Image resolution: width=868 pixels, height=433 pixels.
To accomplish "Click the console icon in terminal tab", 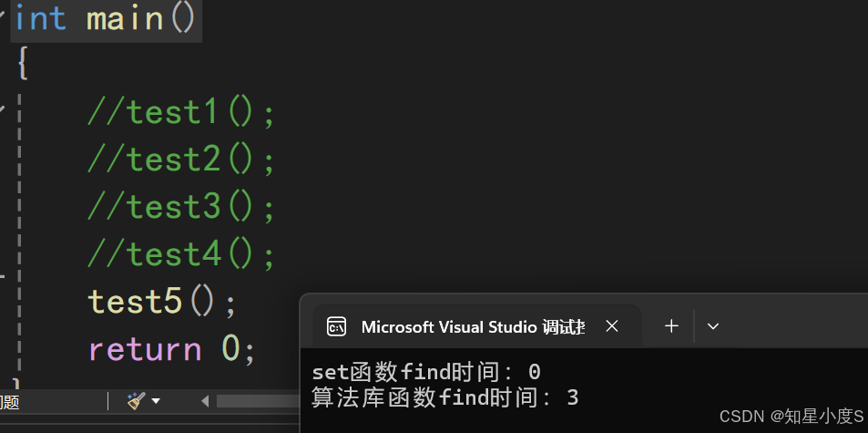I will click(336, 326).
